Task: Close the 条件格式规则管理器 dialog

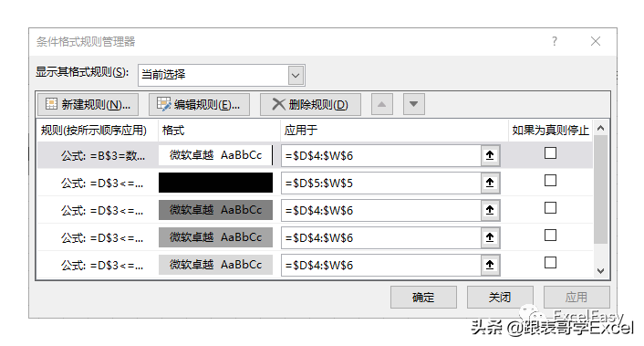Action: 596,41
